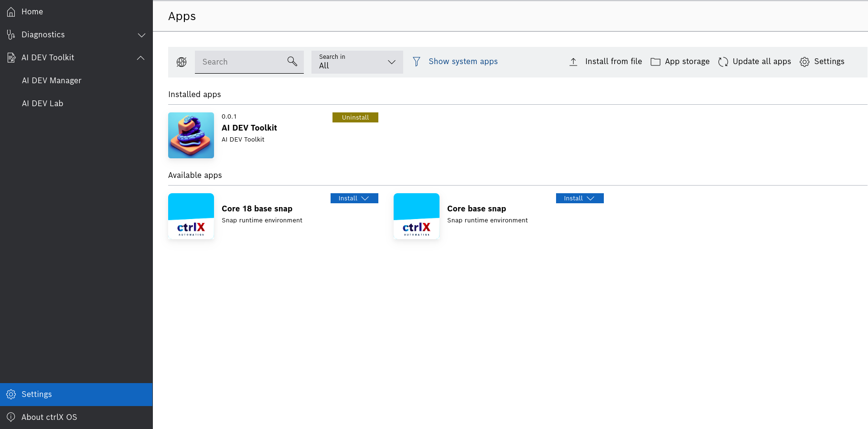868x429 pixels.
Task: Click the Core 18 base snap title
Action: coord(257,209)
